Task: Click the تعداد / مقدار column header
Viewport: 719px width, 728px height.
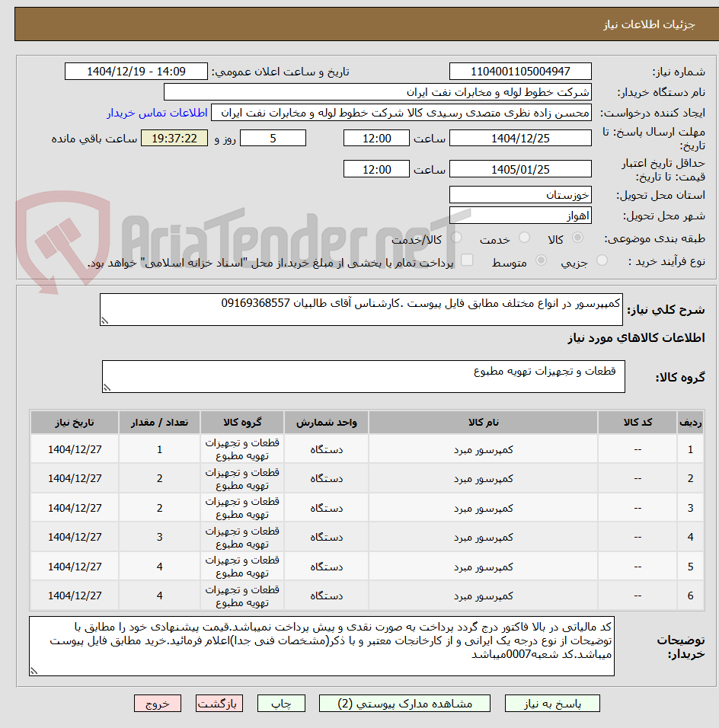Action: [159, 422]
